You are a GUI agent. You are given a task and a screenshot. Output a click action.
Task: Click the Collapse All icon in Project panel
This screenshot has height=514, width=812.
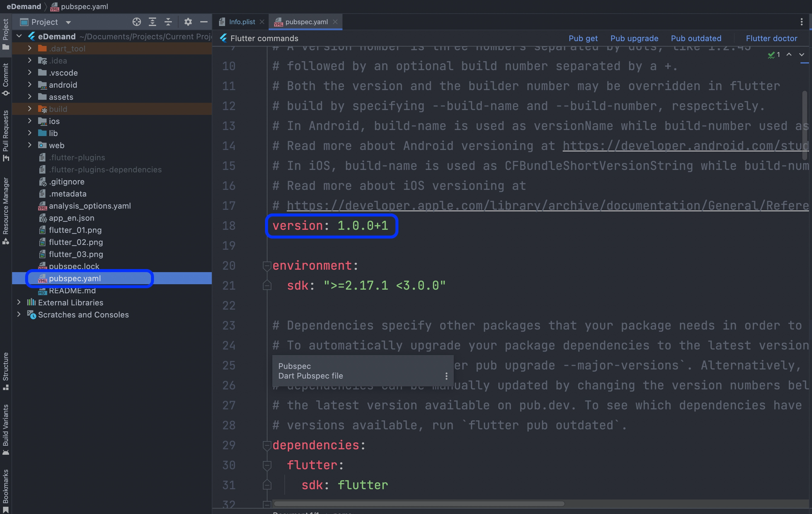coord(168,22)
